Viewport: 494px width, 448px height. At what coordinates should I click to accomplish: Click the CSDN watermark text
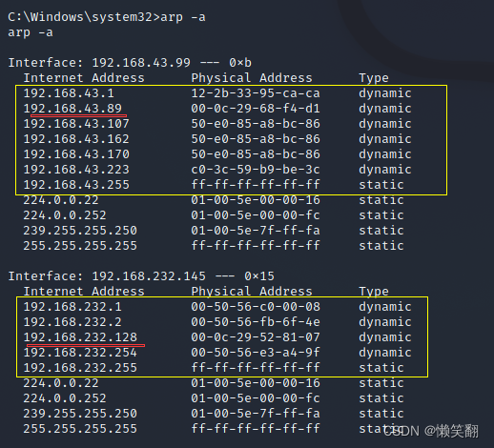pyautogui.click(x=431, y=431)
